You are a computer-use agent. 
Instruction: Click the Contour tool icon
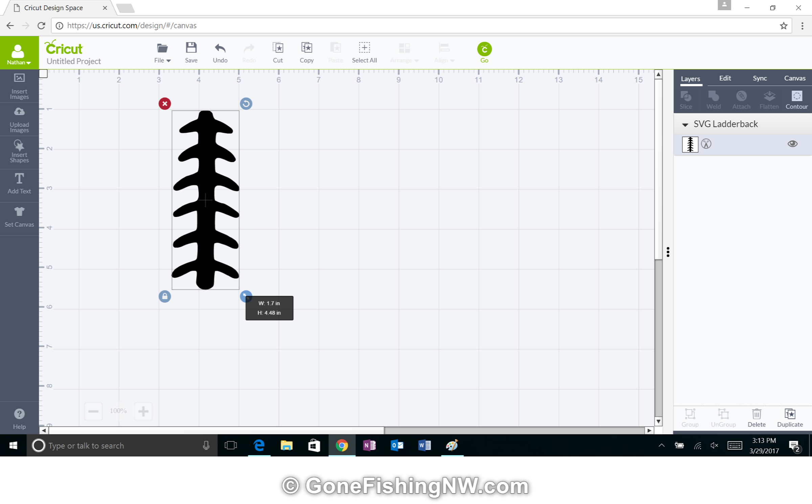click(x=796, y=96)
